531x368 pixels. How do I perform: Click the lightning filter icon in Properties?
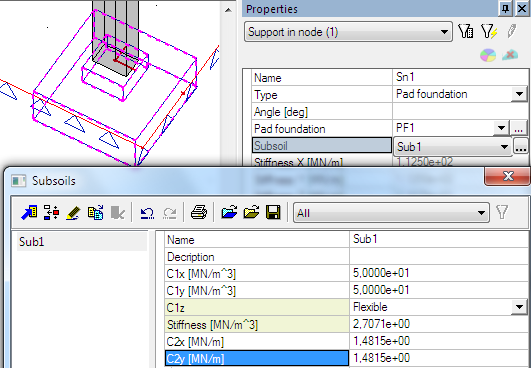pyautogui.click(x=489, y=32)
